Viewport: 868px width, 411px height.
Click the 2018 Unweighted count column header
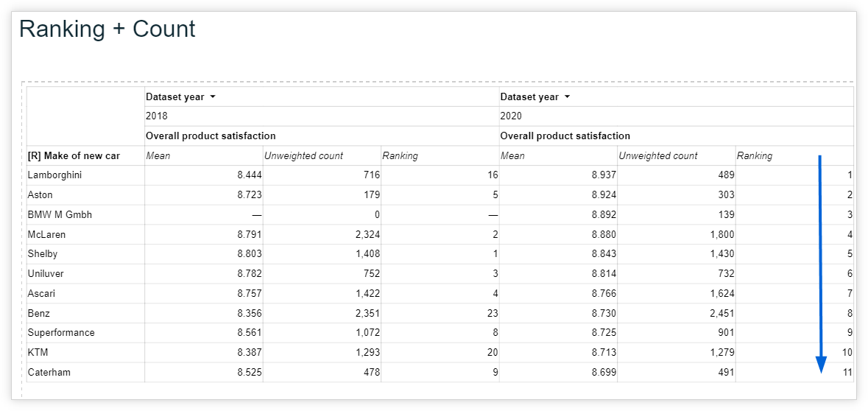(x=303, y=156)
